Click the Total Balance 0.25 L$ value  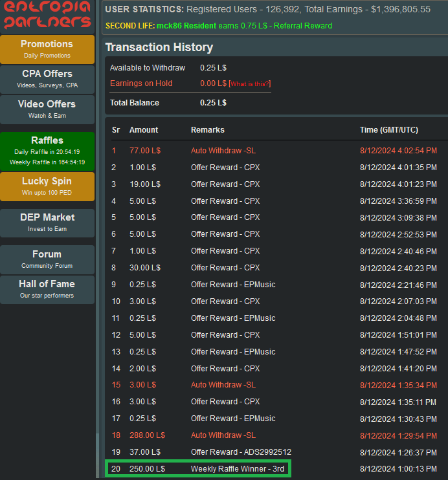pos(213,103)
